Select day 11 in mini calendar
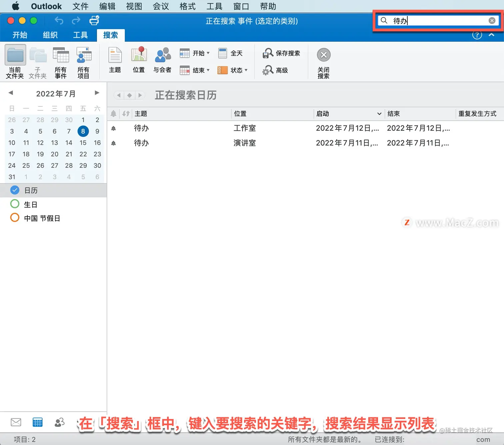The width and height of the screenshot is (504, 445). click(x=26, y=143)
